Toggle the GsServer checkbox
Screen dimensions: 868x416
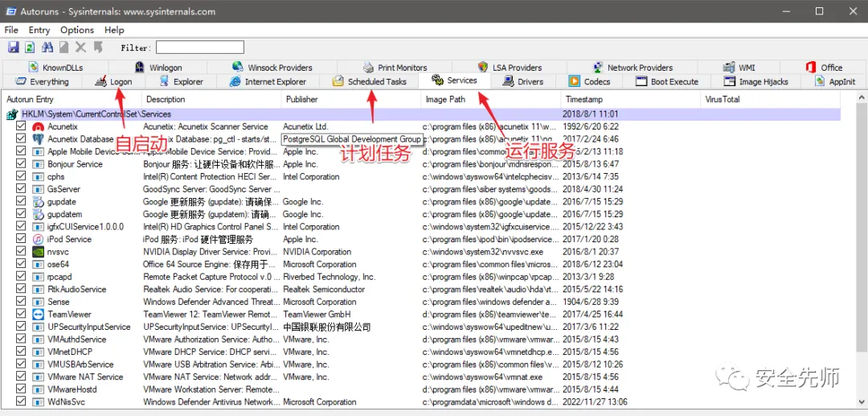[x=21, y=189]
